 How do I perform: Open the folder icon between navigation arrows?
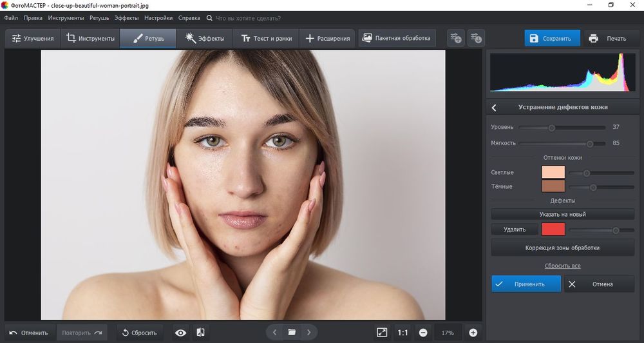tap(292, 333)
